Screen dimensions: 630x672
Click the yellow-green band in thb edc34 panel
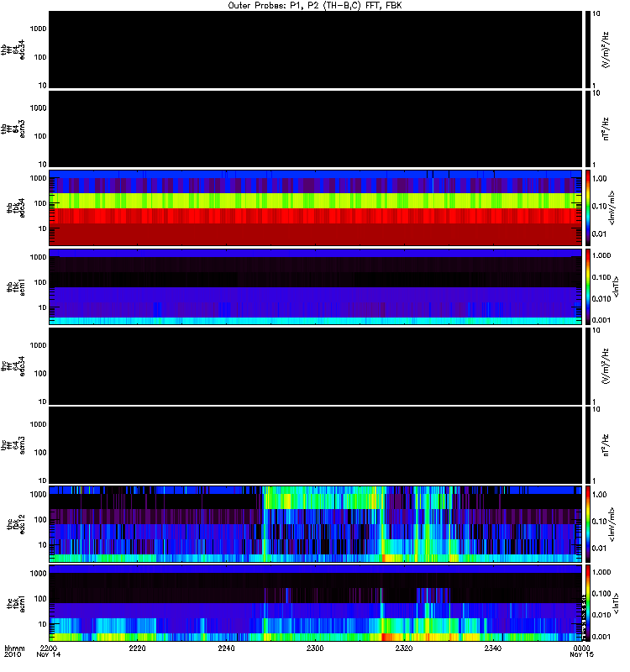(x=316, y=201)
